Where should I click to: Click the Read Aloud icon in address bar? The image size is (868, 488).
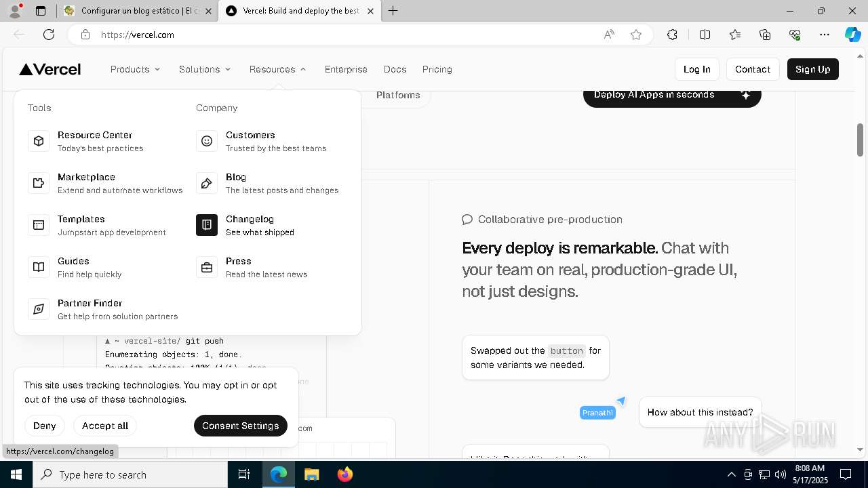(609, 35)
